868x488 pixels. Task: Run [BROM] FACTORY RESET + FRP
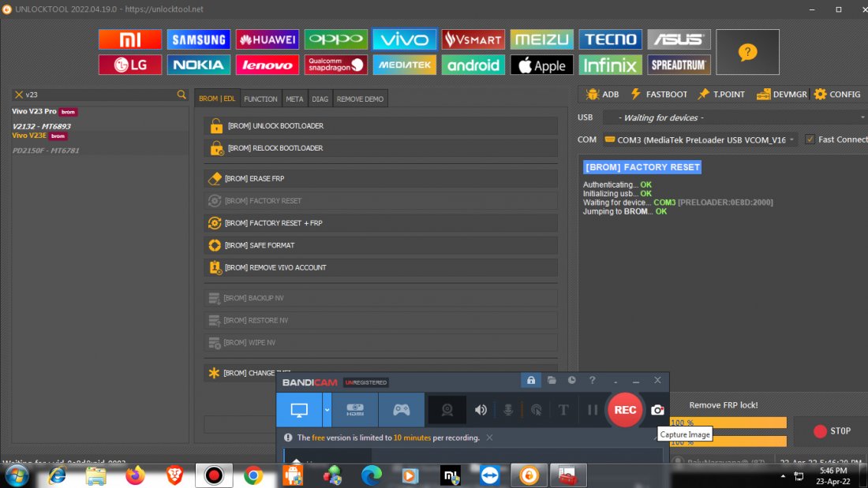click(x=381, y=222)
